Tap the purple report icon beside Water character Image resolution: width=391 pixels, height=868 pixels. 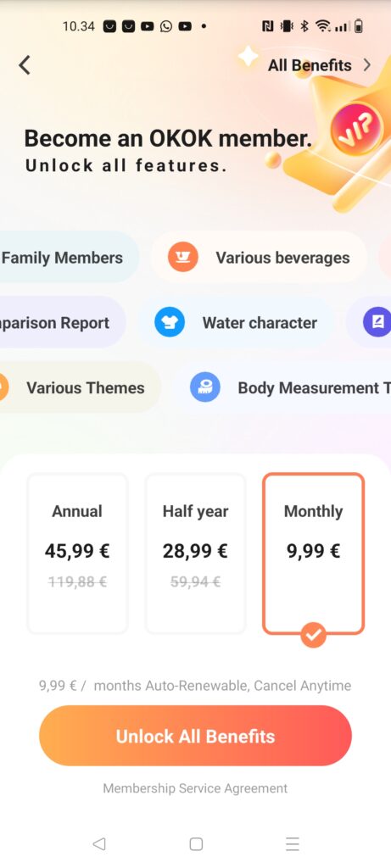[x=377, y=322]
